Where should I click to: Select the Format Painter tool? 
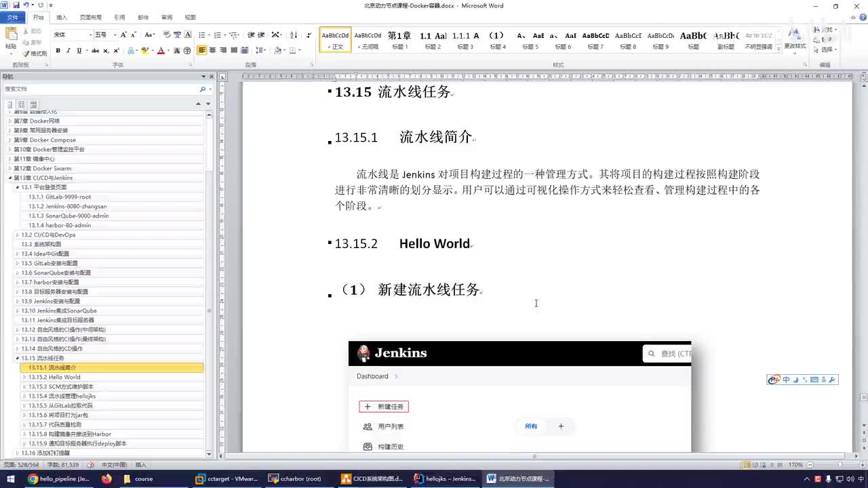tap(35, 54)
